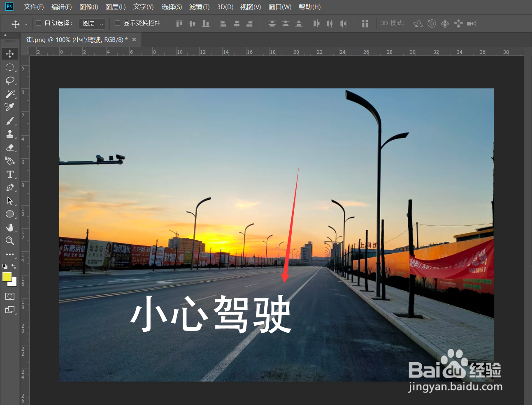Image resolution: width=532 pixels, height=405 pixels.
Task: Select the Move tool in the toolbox
Action: click(10, 54)
